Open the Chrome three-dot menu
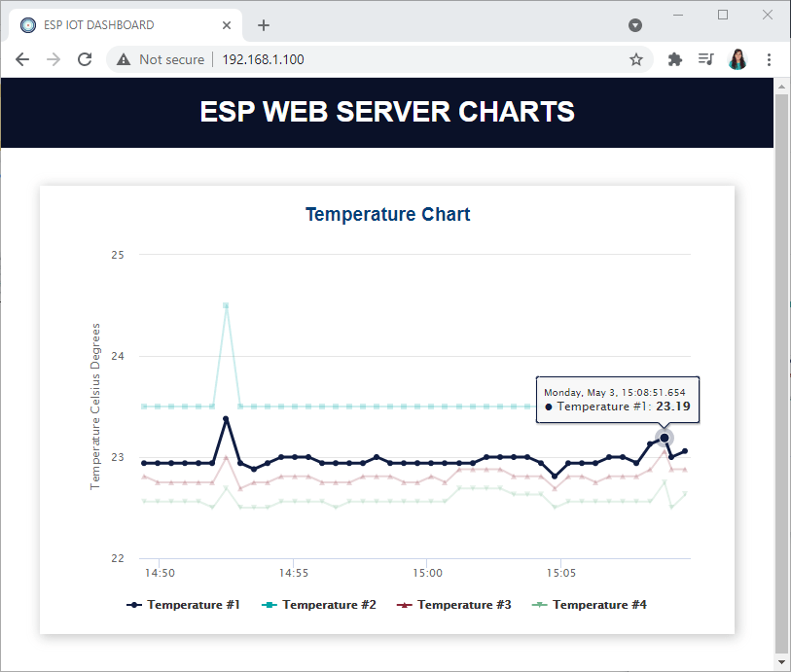The image size is (791, 672). pos(770,58)
